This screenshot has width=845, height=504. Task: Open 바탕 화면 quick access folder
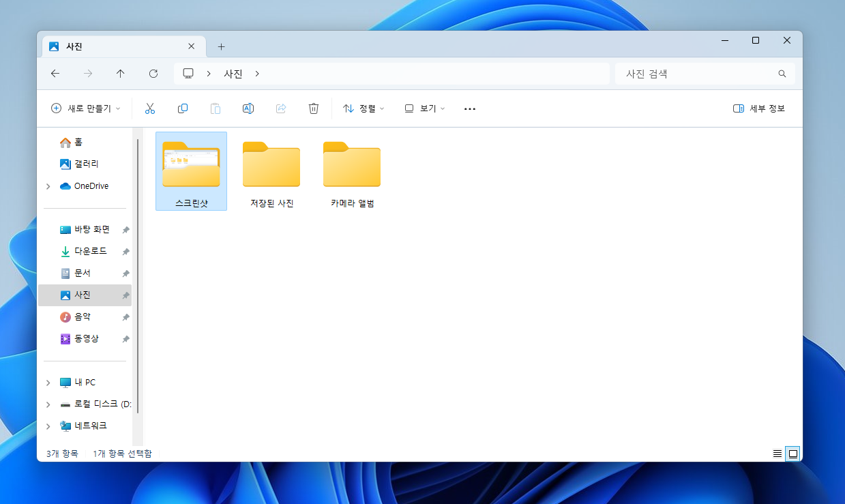pyautogui.click(x=85, y=229)
